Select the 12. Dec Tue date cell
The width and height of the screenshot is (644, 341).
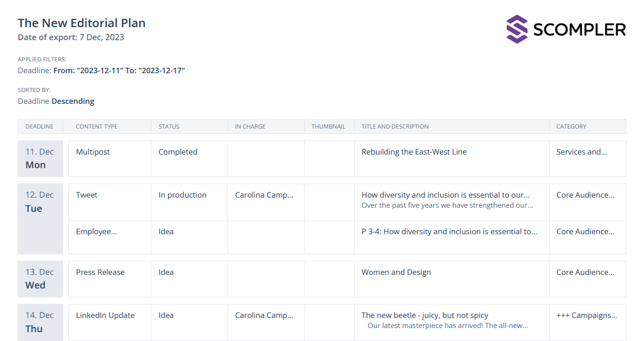click(x=39, y=202)
